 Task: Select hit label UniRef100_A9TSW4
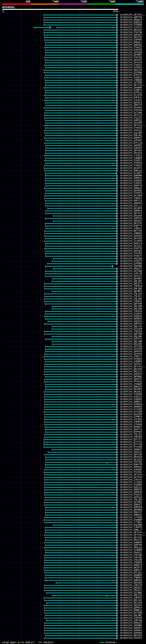[131, 271]
